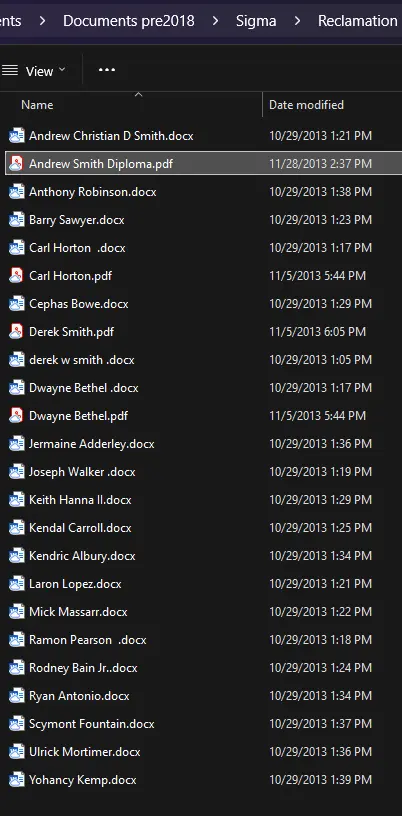The width and height of the screenshot is (402, 816).
Task: Click the Word icon for Anthony Robinson.docx
Action: [17, 192]
